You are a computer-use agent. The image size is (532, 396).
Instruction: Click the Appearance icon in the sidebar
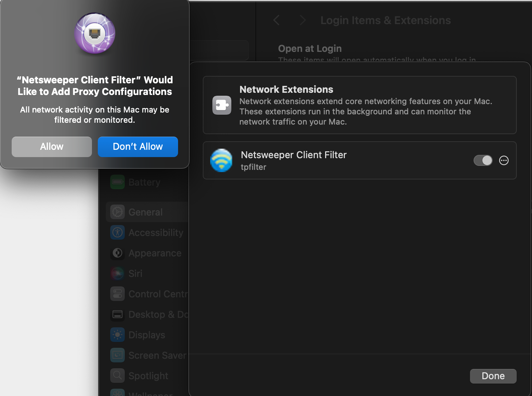pos(117,253)
